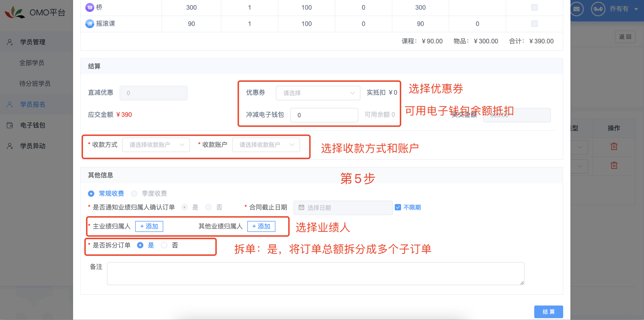The height and width of the screenshot is (320, 644).
Task: Open the second type dropdown in background table
Action: coord(580,166)
